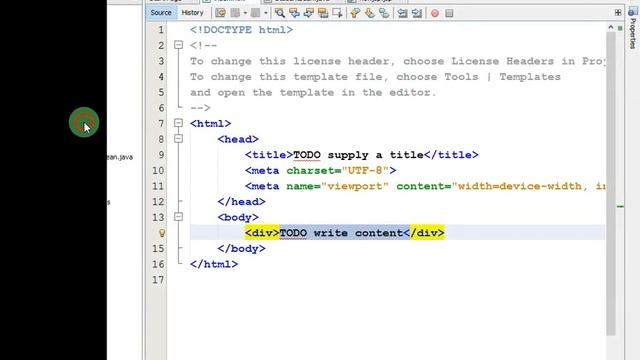Click the lightbulb hint icon in gutter
The width and height of the screenshot is (640, 360).
162,233
